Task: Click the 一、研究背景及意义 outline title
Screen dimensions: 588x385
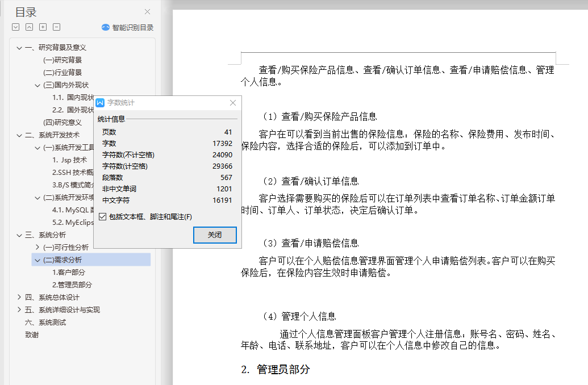Action: coord(56,48)
